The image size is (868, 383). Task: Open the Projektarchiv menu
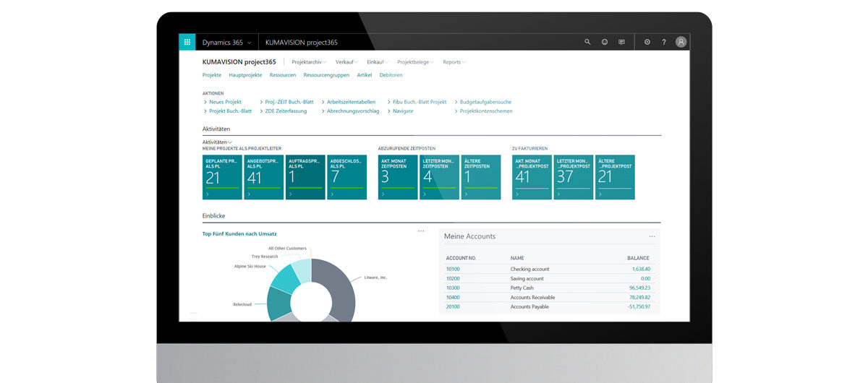309,62
